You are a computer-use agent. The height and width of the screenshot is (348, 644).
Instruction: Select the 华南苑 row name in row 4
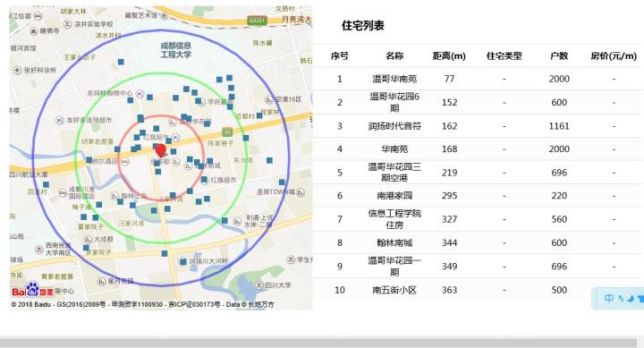[394, 149]
